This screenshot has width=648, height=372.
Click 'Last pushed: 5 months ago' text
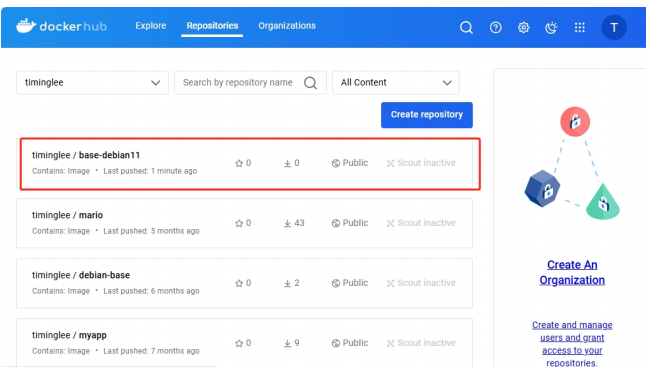pos(151,231)
